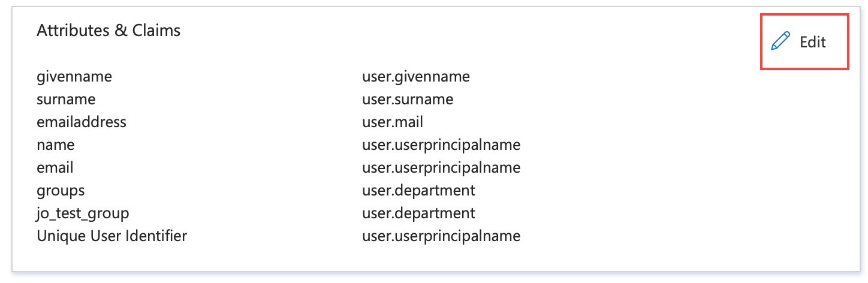Click the groups claim name
The width and height of the screenshot is (868, 283).
pyautogui.click(x=61, y=191)
